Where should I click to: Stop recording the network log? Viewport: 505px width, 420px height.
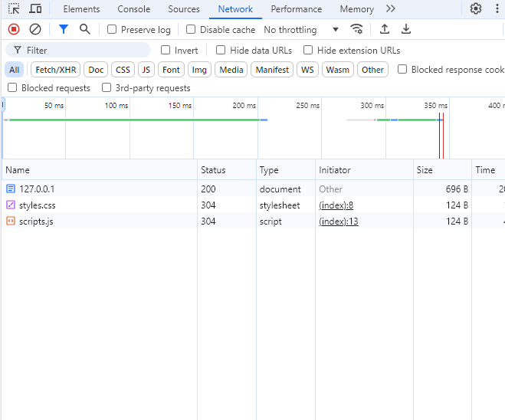(14, 29)
